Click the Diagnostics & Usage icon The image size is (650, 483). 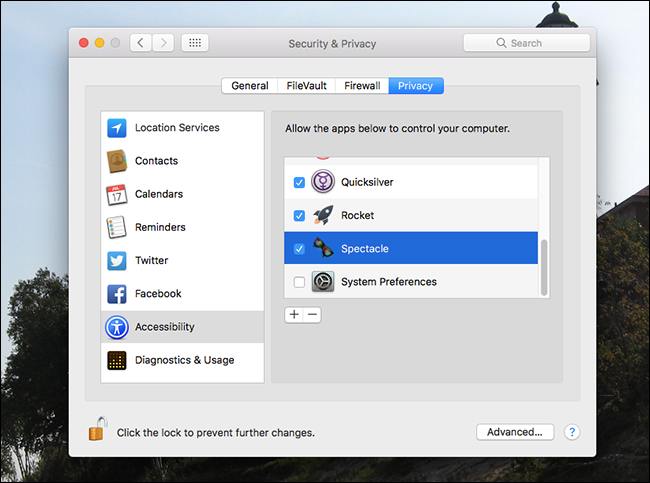coord(117,360)
